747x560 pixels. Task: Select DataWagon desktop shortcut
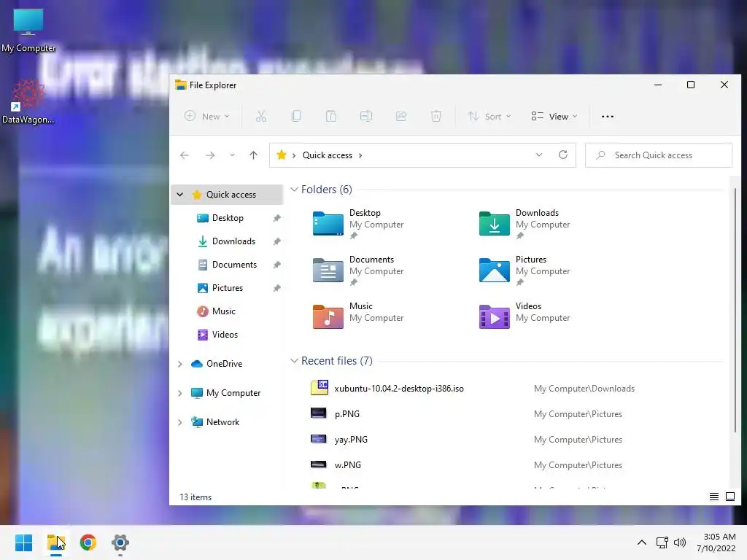point(28,102)
